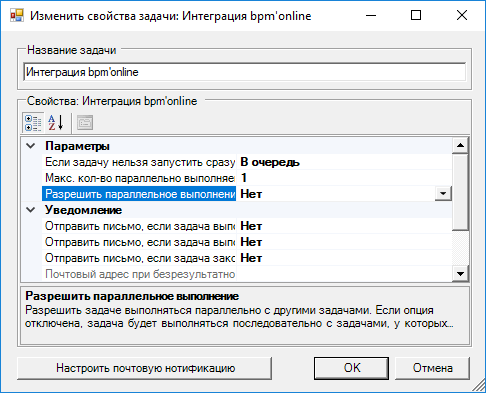This screenshot has height=393, width=486.
Task: Click the value '1' for max parallel
Action: pyautogui.click(x=244, y=178)
